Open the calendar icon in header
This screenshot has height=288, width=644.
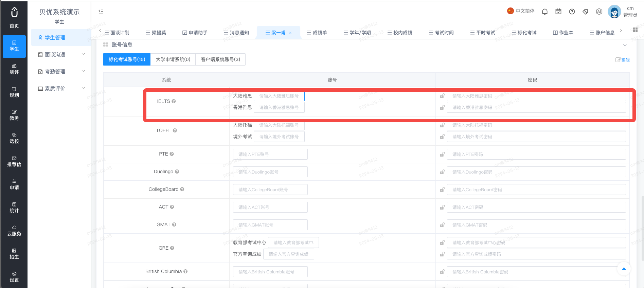558,12
